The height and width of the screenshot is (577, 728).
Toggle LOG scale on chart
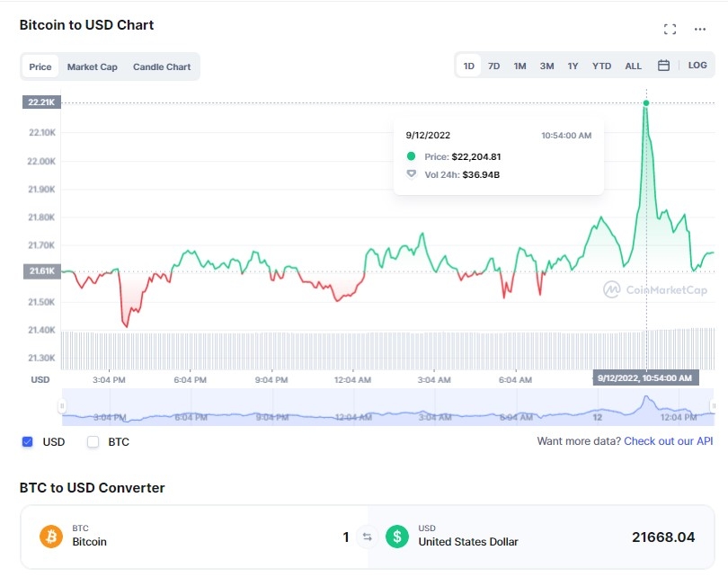(x=697, y=66)
